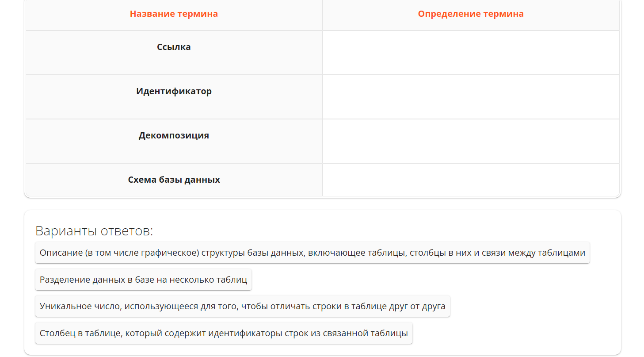This screenshot has height=357, width=644.
Task: Click the 'Схема базы данных' term cell
Action: click(174, 180)
